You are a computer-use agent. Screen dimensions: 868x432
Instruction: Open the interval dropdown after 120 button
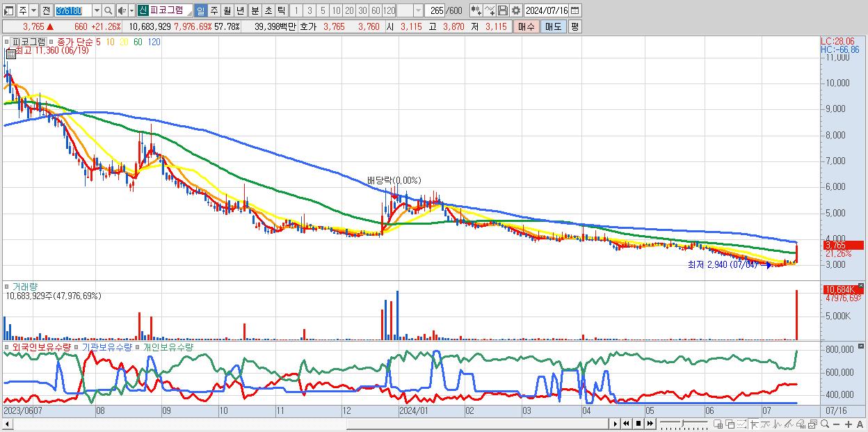point(418,10)
